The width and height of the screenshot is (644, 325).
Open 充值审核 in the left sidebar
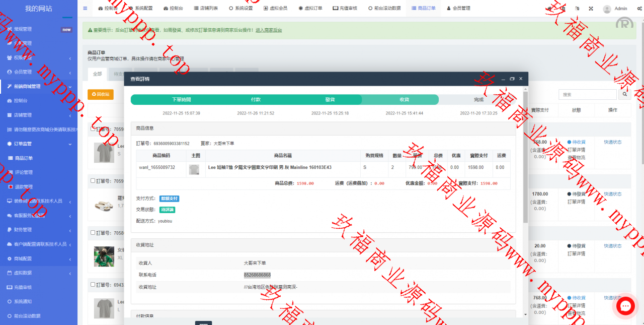[23, 287]
